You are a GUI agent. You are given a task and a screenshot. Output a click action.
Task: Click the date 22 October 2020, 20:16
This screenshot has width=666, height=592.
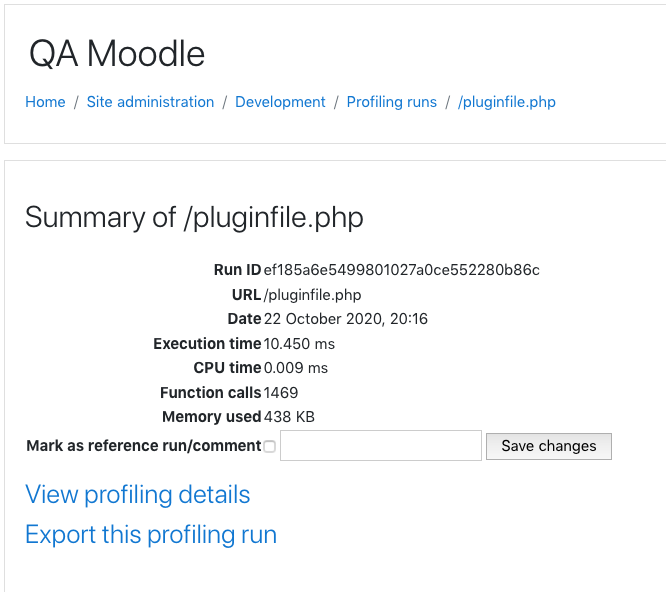(346, 319)
